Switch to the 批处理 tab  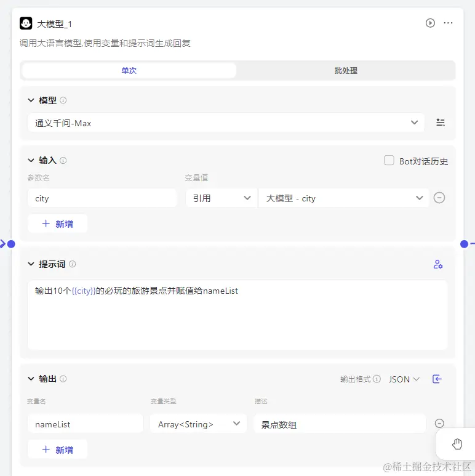[346, 70]
